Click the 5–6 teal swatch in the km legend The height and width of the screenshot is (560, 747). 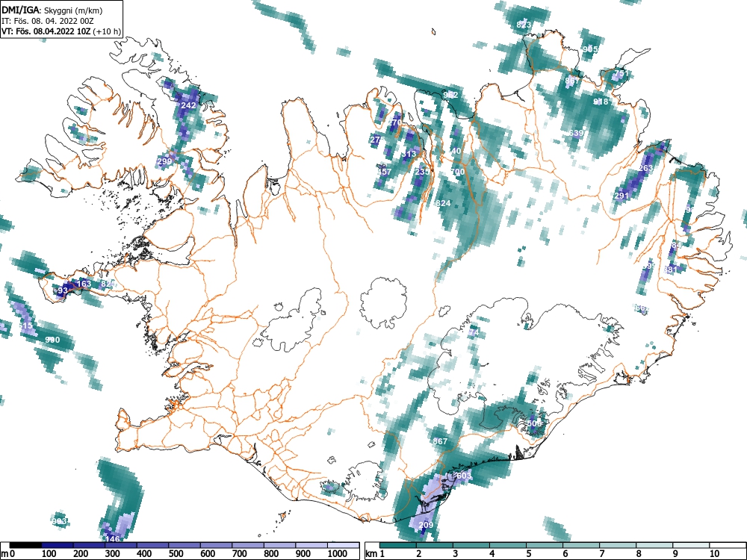click(545, 545)
